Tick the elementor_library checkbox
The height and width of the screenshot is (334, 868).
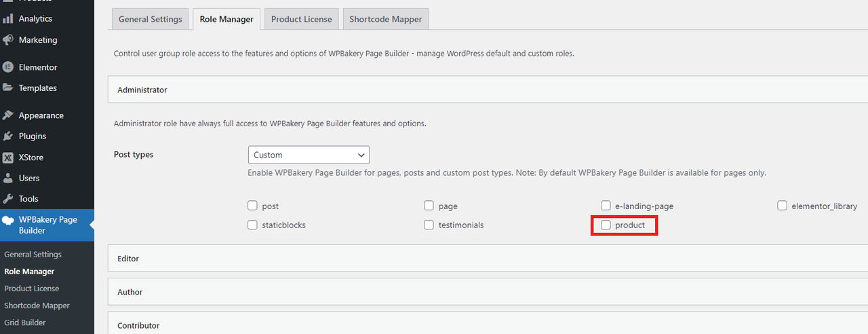coord(782,206)
